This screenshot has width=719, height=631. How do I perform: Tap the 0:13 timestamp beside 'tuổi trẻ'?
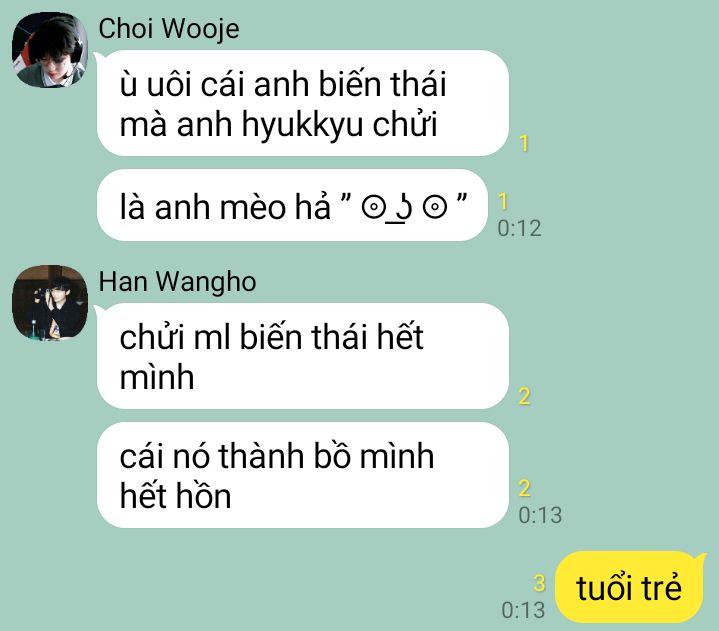click(523, 610)
